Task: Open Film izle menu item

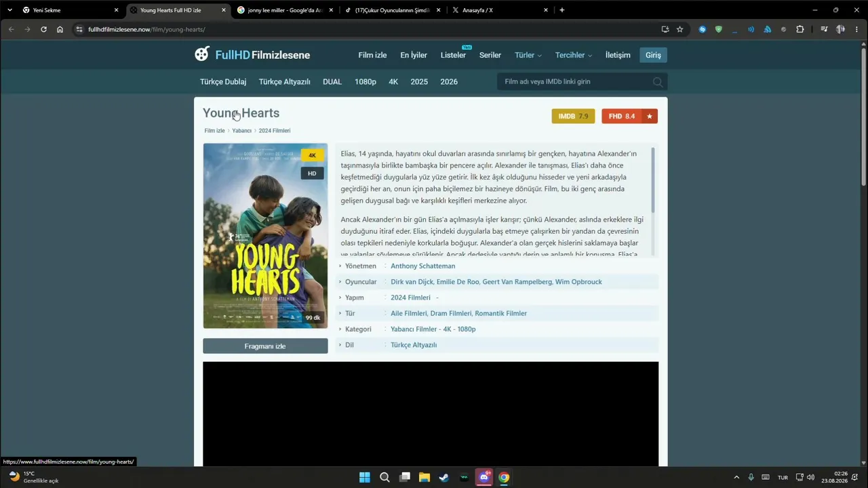Action: pyautogui.click(x=372, y=55)
